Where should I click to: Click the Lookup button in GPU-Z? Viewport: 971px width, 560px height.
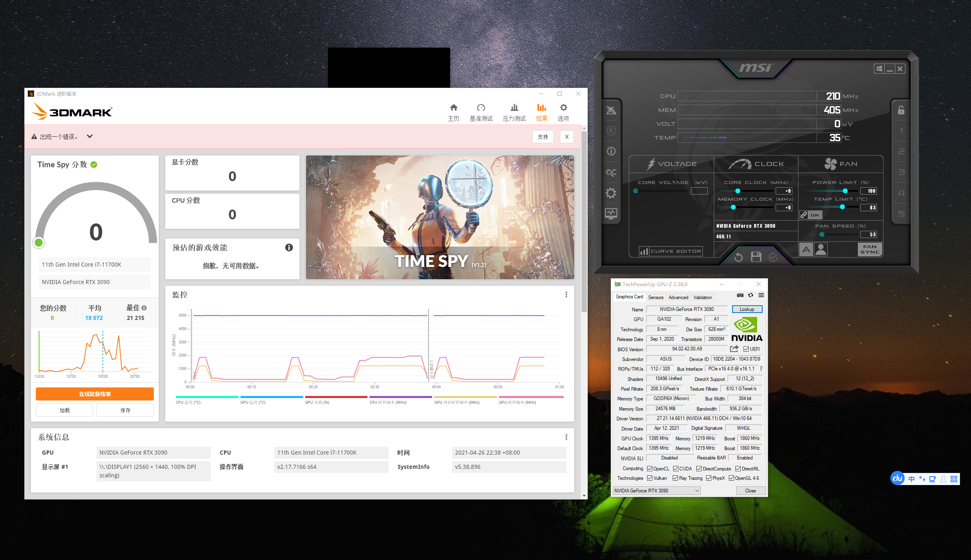[x=747, y=309]
